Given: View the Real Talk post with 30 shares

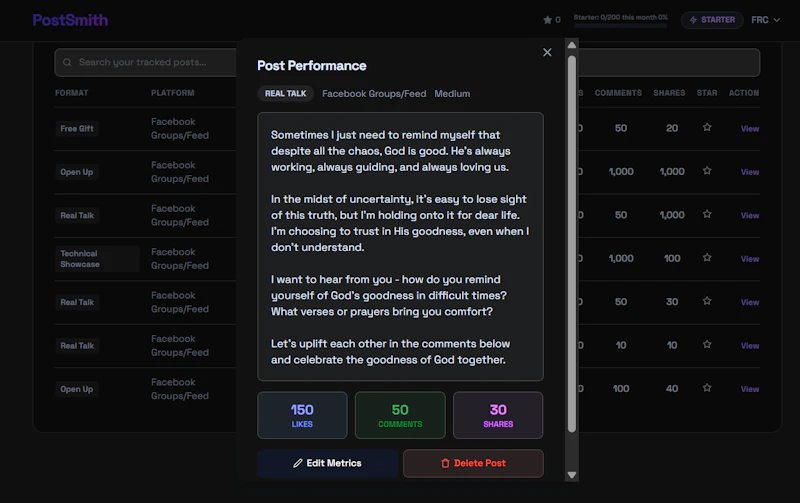Looking at the screenshot, I should tap(749, 302).
